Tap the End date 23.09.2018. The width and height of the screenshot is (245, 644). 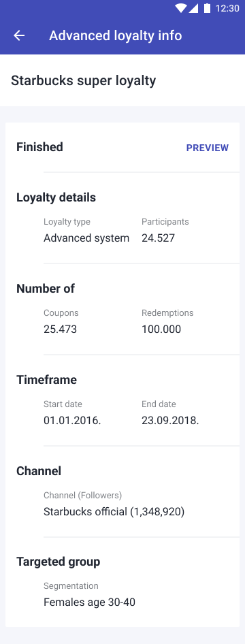(x=170, y=421)
